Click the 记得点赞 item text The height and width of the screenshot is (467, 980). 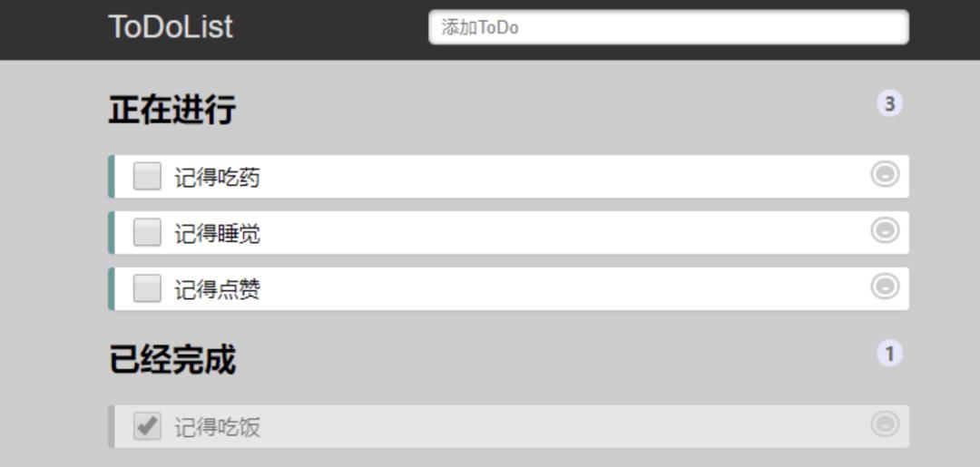point(217,290)
